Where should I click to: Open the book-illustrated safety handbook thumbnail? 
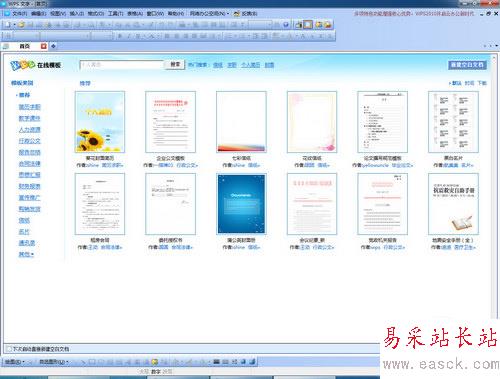453,204
